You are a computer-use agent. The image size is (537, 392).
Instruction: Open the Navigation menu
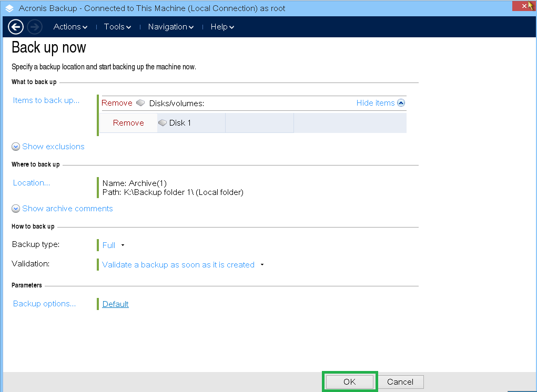170,27
